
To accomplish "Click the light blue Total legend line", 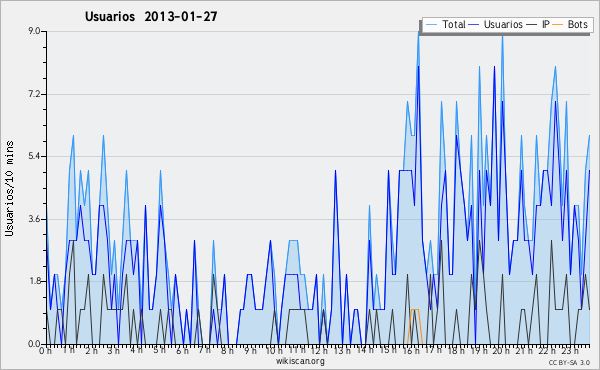I will click(431, 25).
